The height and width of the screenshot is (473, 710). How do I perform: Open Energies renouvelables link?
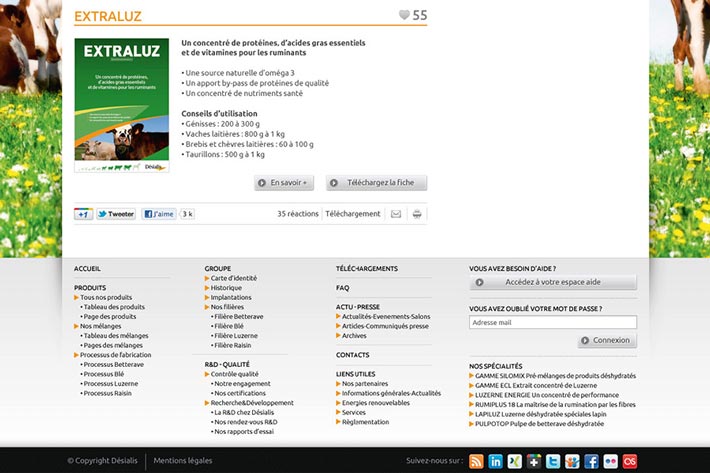(x=376, y=403)
